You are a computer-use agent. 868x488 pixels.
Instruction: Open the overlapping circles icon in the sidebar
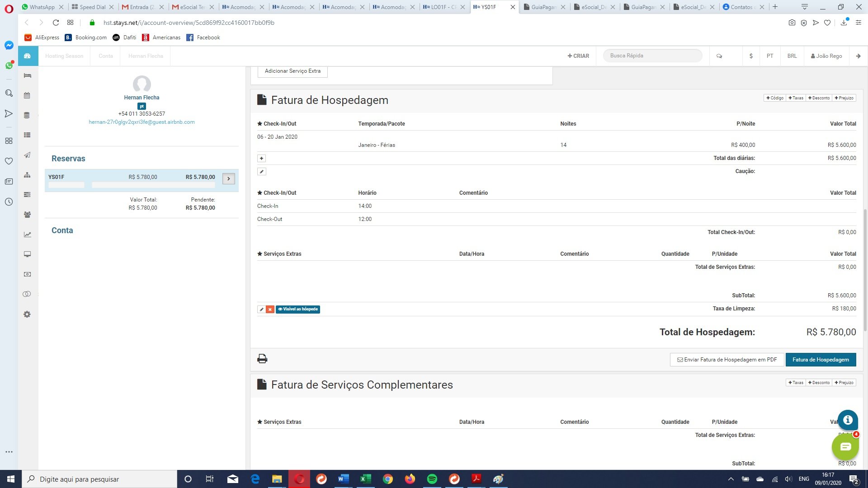[x=27, y=294]
